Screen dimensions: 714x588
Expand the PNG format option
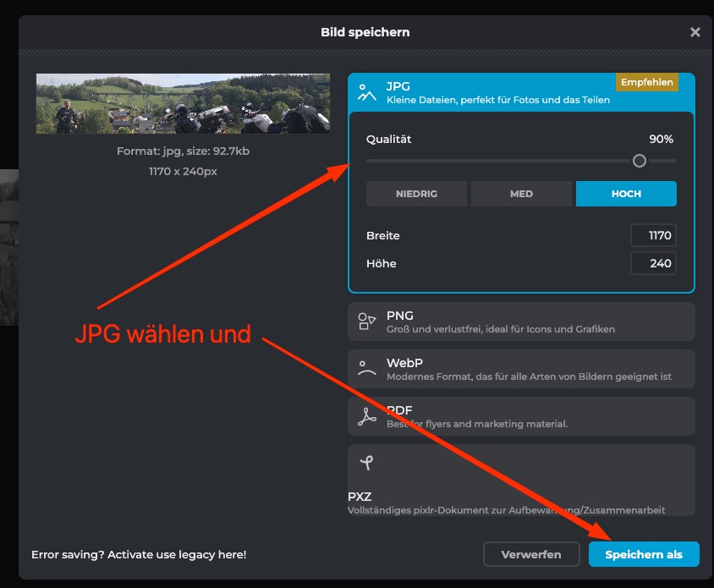pyautogui.click(x=521, y=321)
